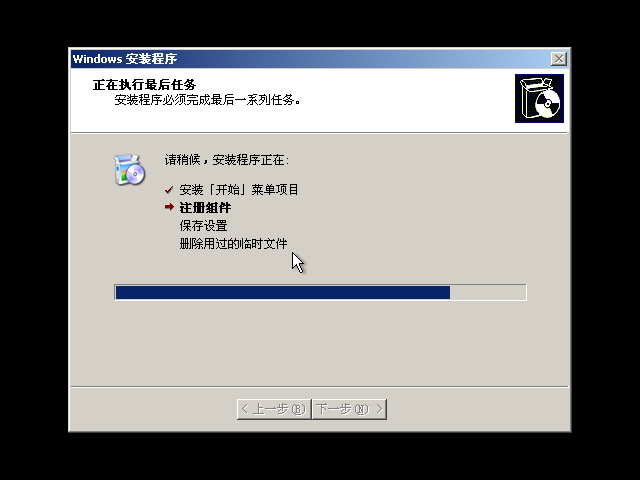
Task: Click the left angle bracket on the 上一步 button
Action: coord(245,409)
